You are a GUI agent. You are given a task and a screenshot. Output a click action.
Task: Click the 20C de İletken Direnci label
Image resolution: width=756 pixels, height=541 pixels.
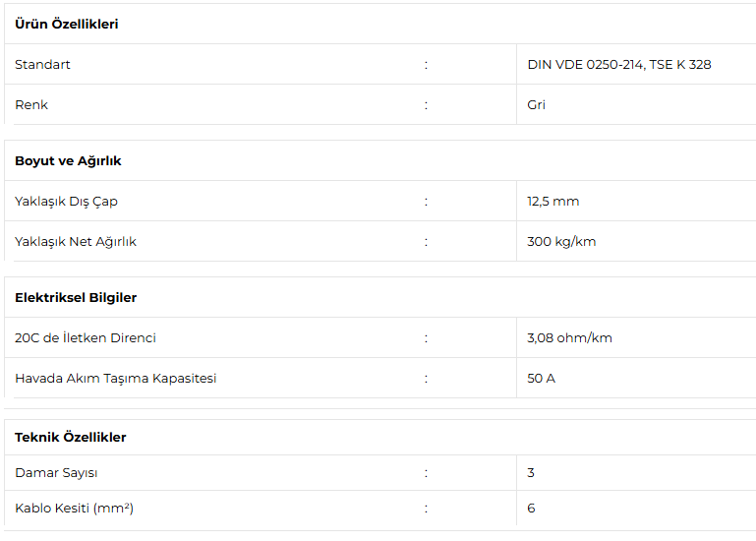click(x=86, y=338)
